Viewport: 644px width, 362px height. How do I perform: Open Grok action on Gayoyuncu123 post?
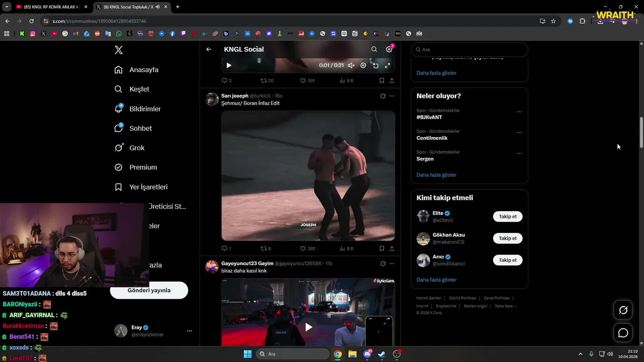tap(383, 263)
